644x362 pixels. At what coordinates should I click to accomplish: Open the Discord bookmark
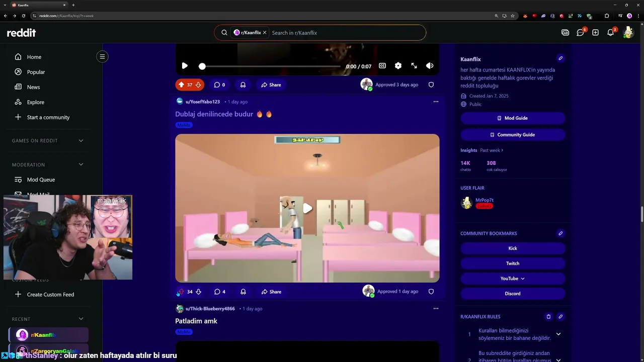point(513,294)
